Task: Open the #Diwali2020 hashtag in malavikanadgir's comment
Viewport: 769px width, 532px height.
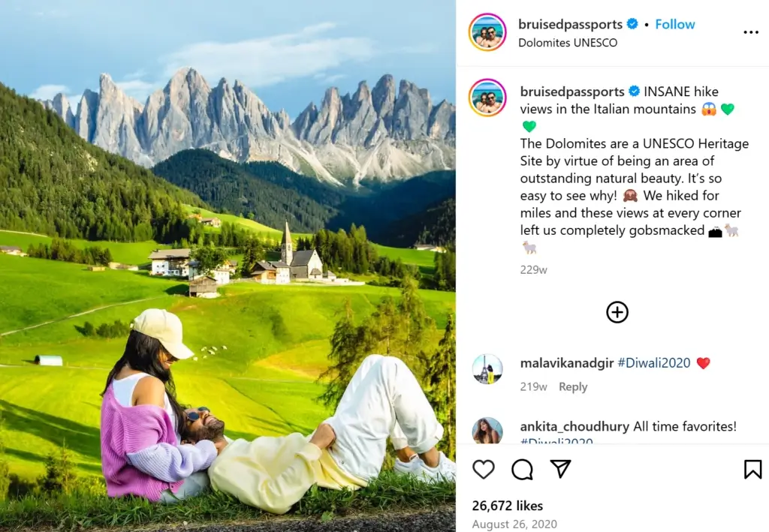Action: tap(654, 363)
